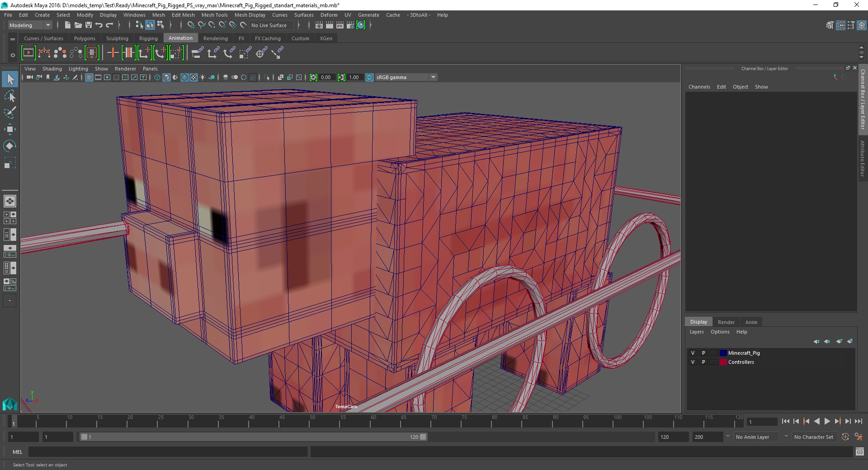Click the Set Key shelf icon
This screenshot has width=868, height=470.
[113, 53]
